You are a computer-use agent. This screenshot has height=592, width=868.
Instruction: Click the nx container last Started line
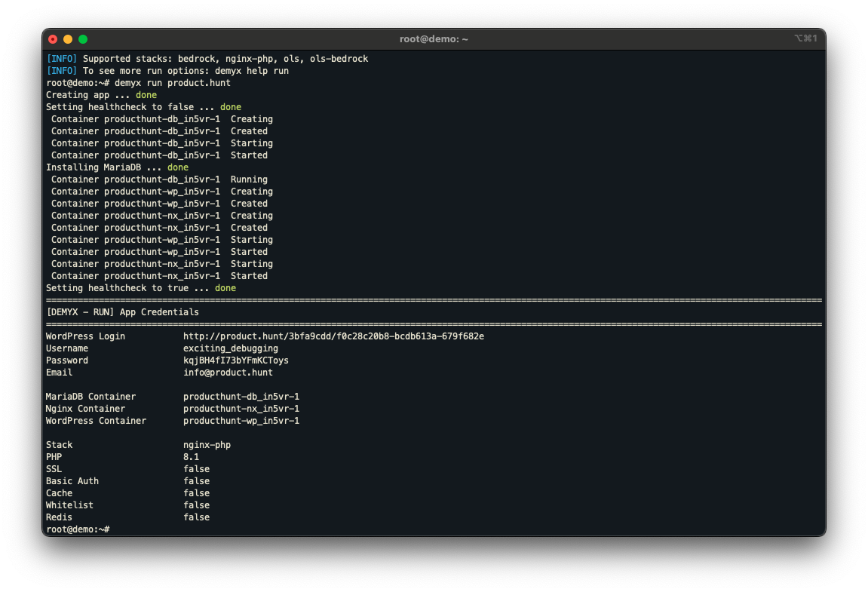pyautogui.click(x=159, y=276)
